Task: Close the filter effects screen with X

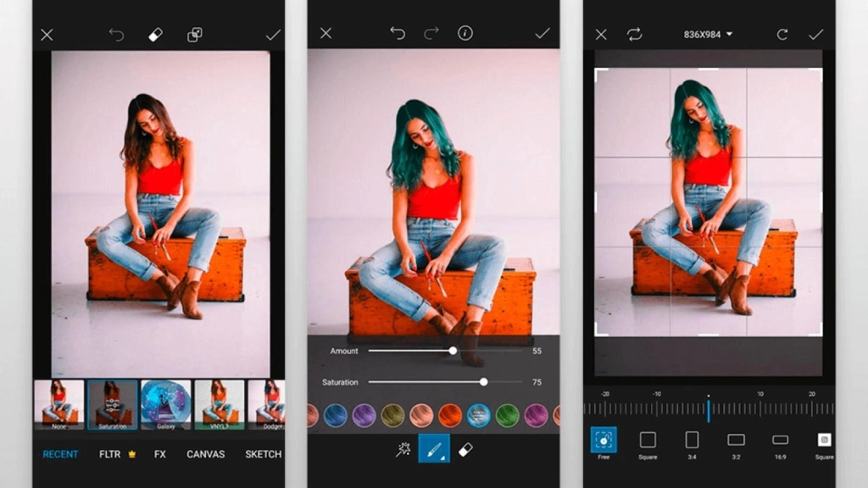Action: [47, 35]
